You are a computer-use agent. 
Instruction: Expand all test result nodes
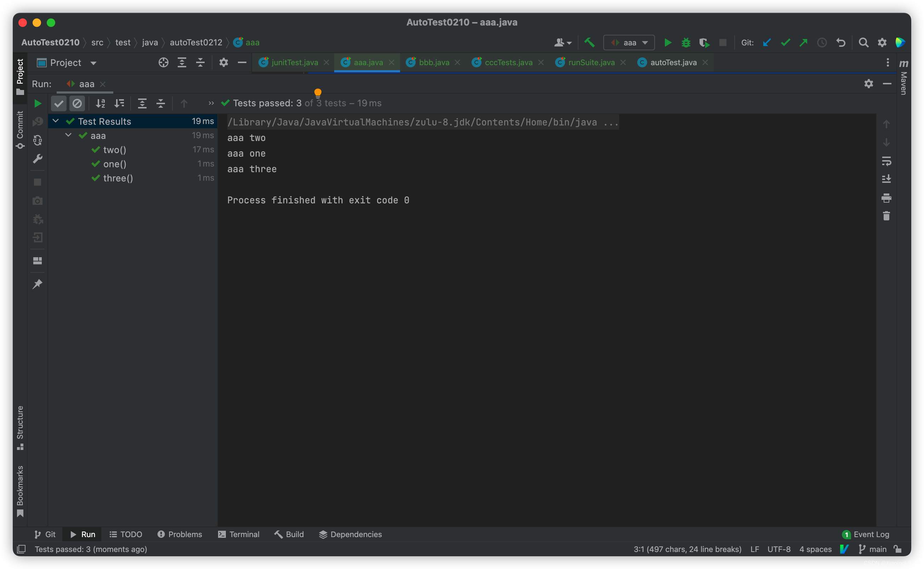tap(142, 103)
